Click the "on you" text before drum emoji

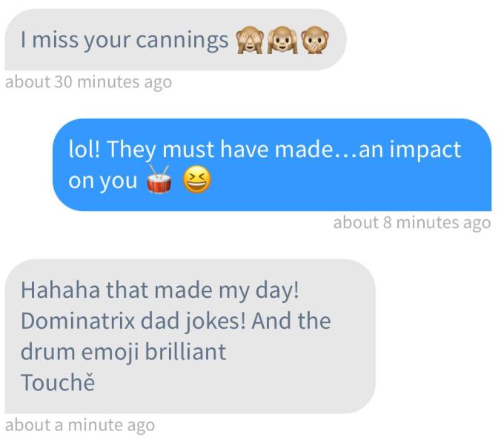pos(103,181)
